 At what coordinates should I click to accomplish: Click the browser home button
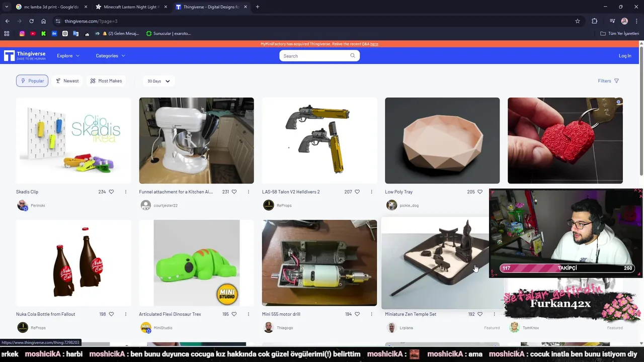(43, 21)
